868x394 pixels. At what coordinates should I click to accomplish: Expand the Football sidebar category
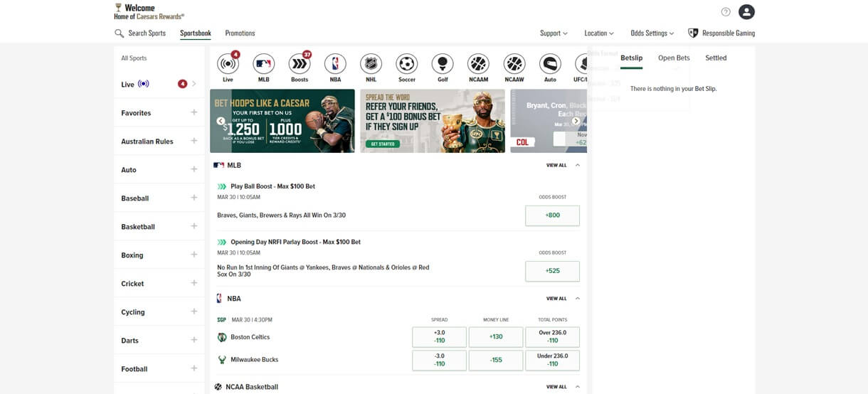click(x=194, y=368)
